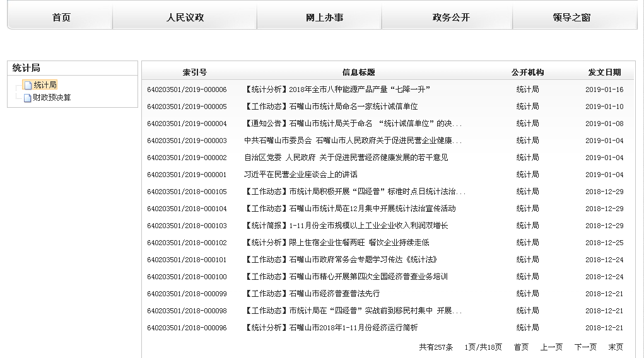The image size is (644, 358).
Task: Open article 2018年全市八种能源产品产量“七降一升”
Action: tap(337, 89)
